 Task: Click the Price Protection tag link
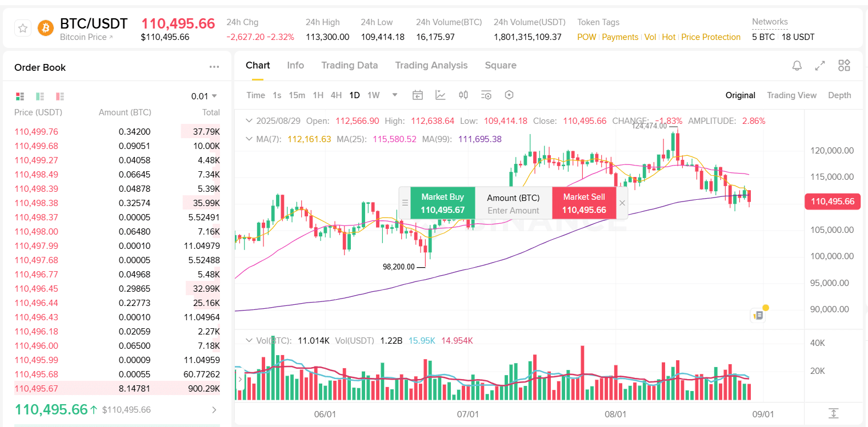point(710,37)
